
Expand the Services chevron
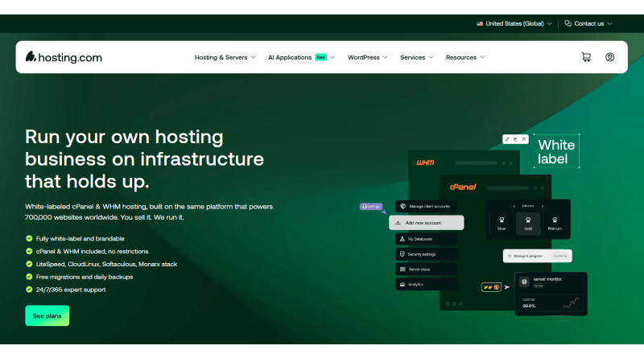[431, 57]
